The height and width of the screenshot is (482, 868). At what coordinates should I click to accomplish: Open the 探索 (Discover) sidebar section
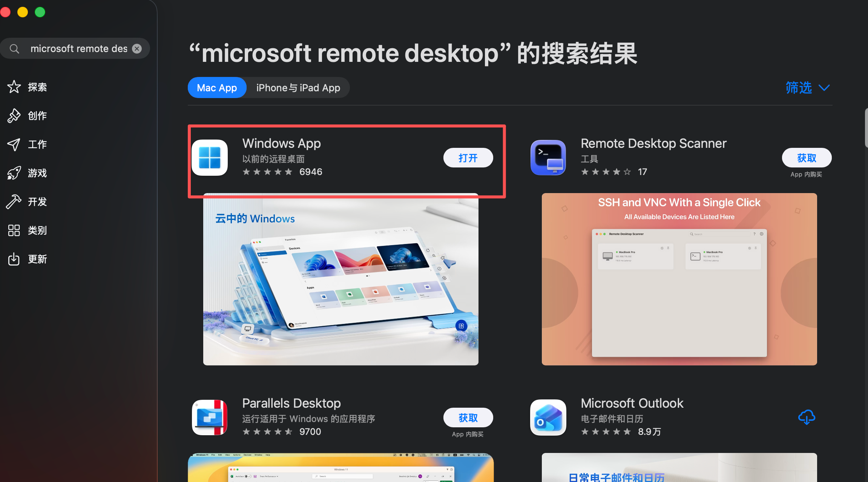(x=27, y=87)
